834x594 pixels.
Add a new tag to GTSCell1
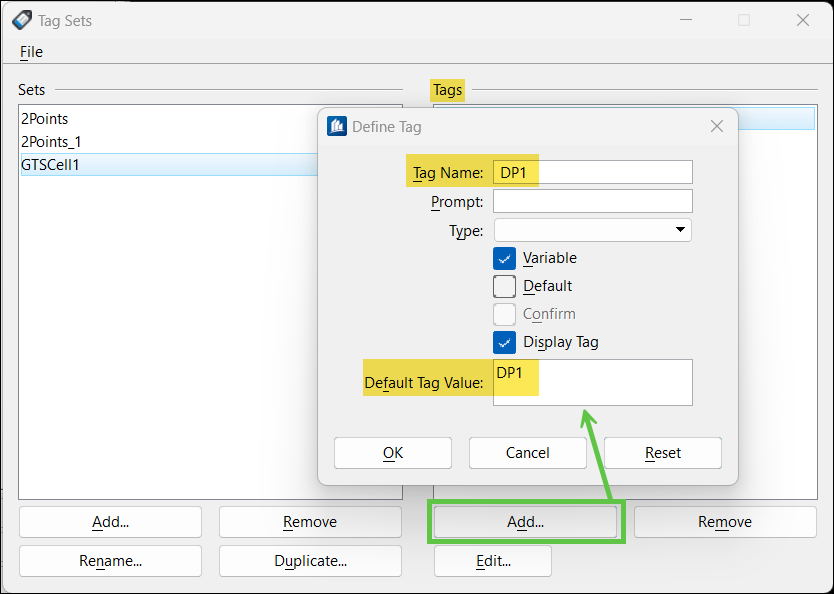click(x=525, y=521)
